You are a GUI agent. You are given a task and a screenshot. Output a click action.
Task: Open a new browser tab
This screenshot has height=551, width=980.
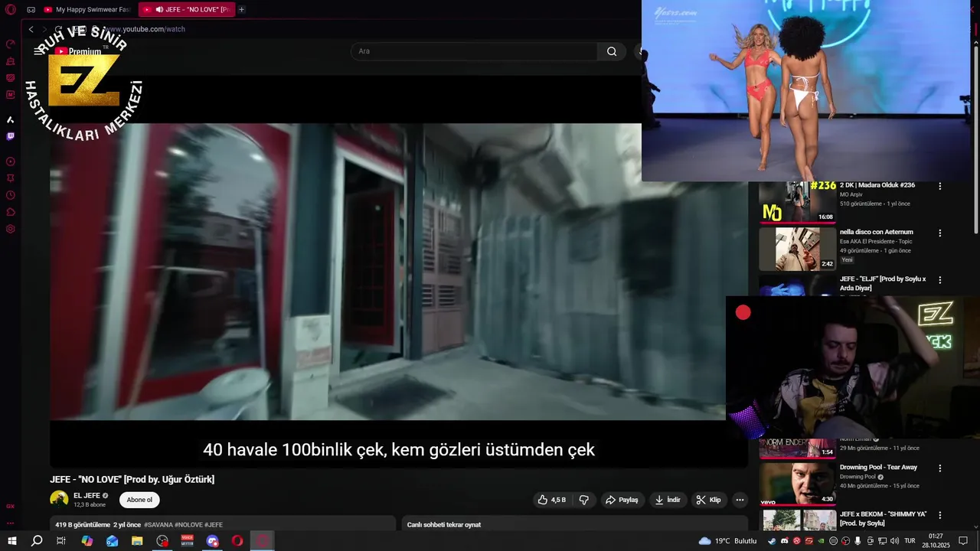point(242,10)
